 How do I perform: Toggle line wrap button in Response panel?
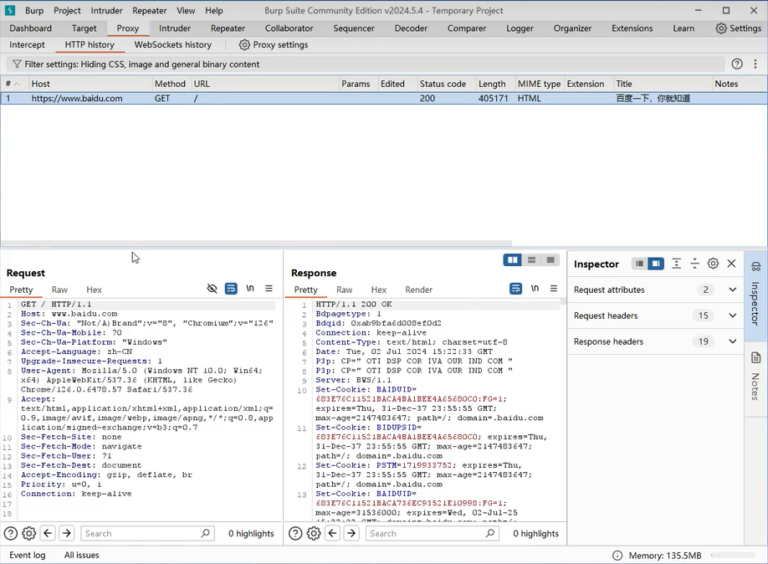coord(516,288)
